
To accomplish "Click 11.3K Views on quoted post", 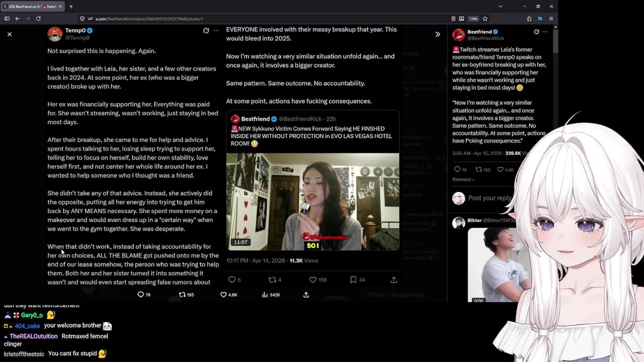I will tap(304, 260).
